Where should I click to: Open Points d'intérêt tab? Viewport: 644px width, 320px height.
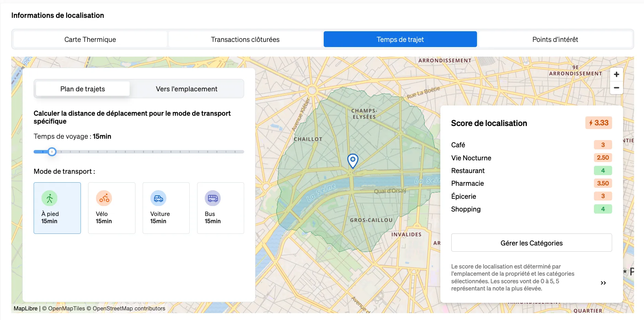click(x=555, y=39)
